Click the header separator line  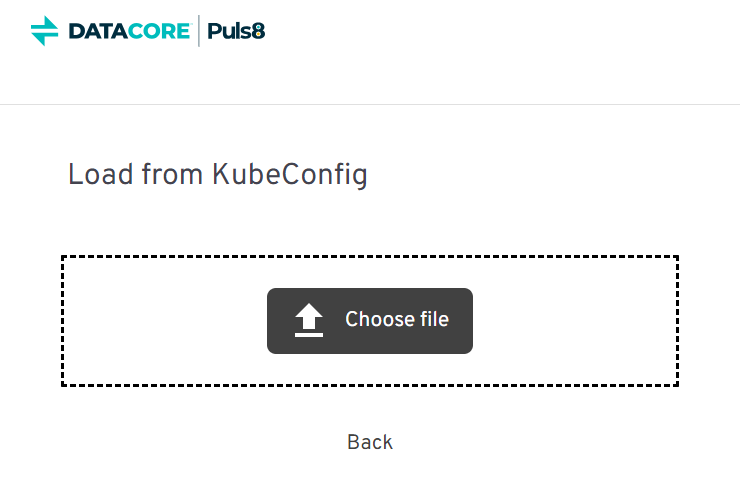click(x=370, y=104)
